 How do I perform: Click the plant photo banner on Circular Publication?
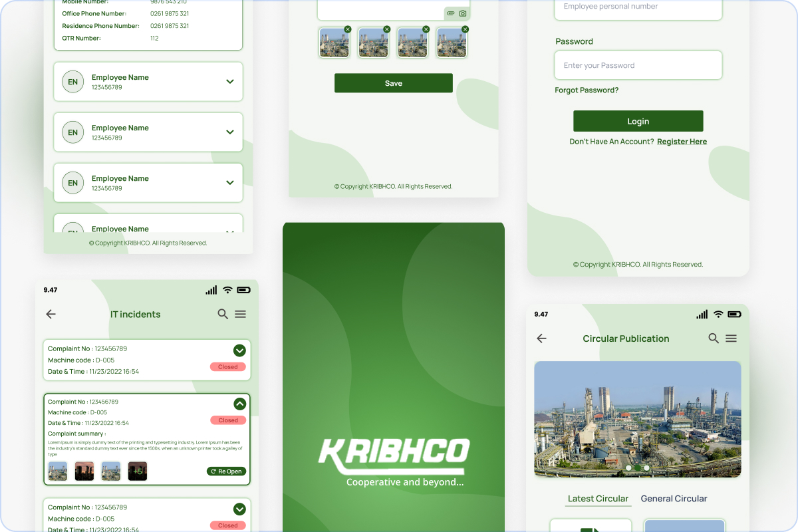(638, 420)
